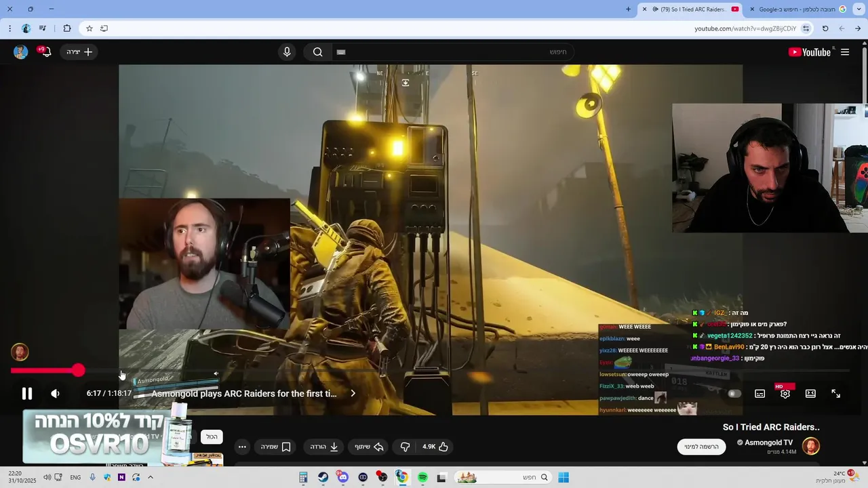Screen dimensions: 868x488
Task: Open Discord from taskbar
Action: coord(343,477)
